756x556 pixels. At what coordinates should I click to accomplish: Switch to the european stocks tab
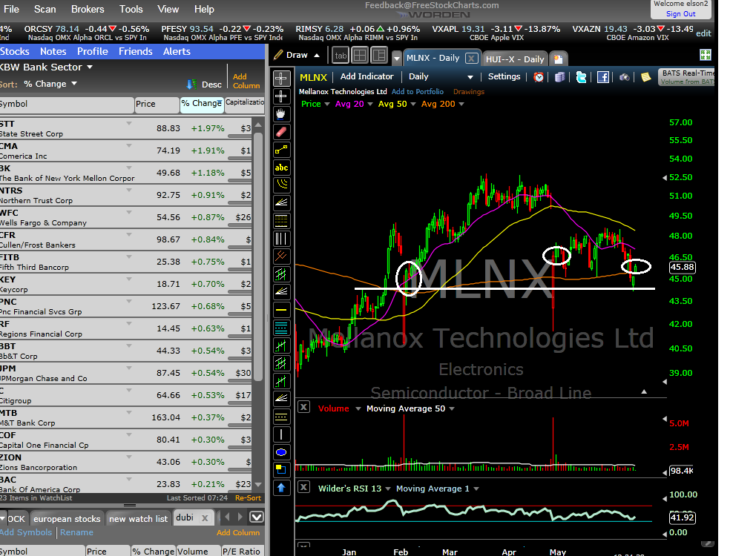point(67,519)
